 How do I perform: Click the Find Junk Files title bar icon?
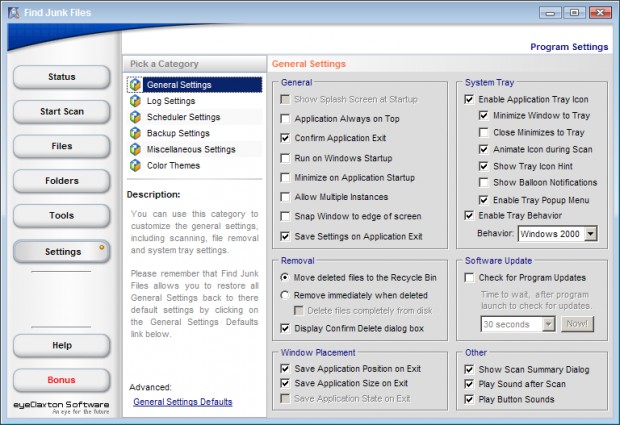(x=14, y=12)
